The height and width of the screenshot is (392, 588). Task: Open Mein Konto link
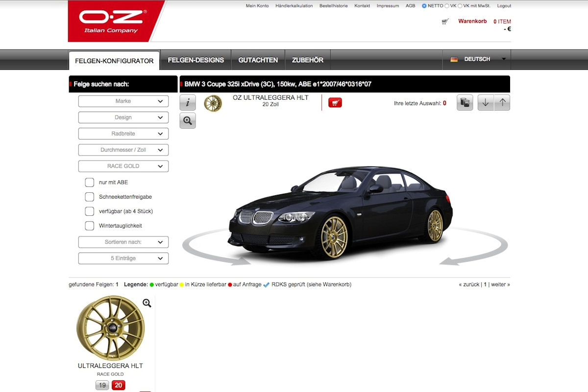tap(257, 6)
